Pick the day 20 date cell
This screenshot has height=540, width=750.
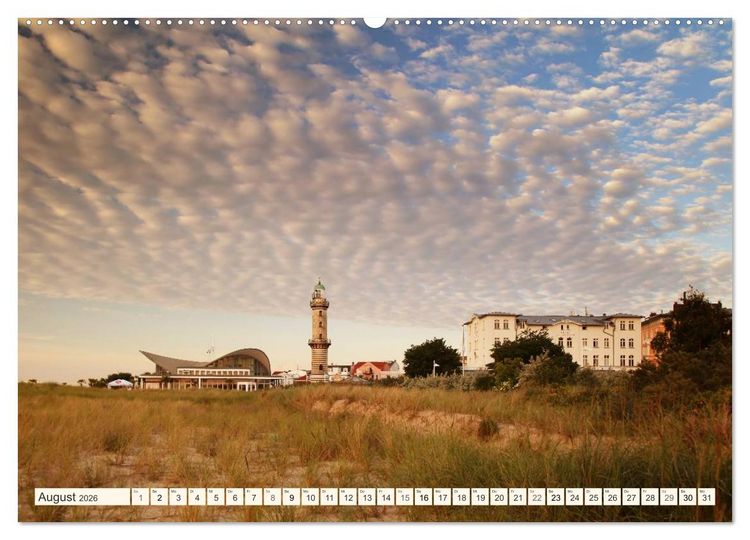(x=499, y=496)
